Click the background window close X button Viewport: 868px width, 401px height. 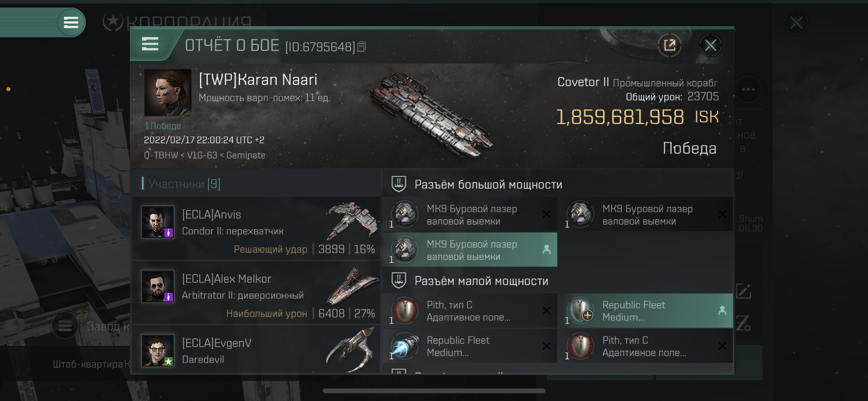coord(796,23)
